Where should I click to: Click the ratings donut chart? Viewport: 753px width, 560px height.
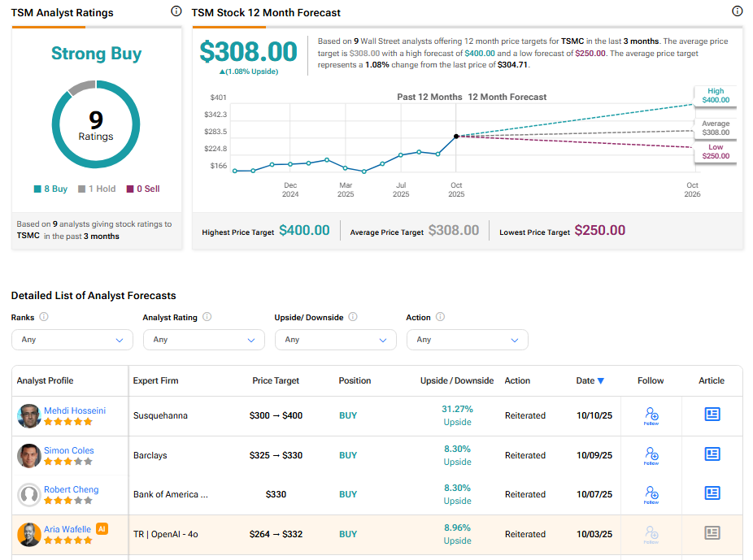(x=96, y=124)
